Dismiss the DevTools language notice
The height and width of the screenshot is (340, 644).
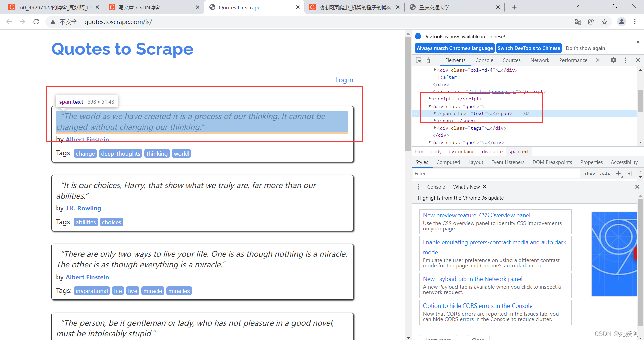[638, 42]
